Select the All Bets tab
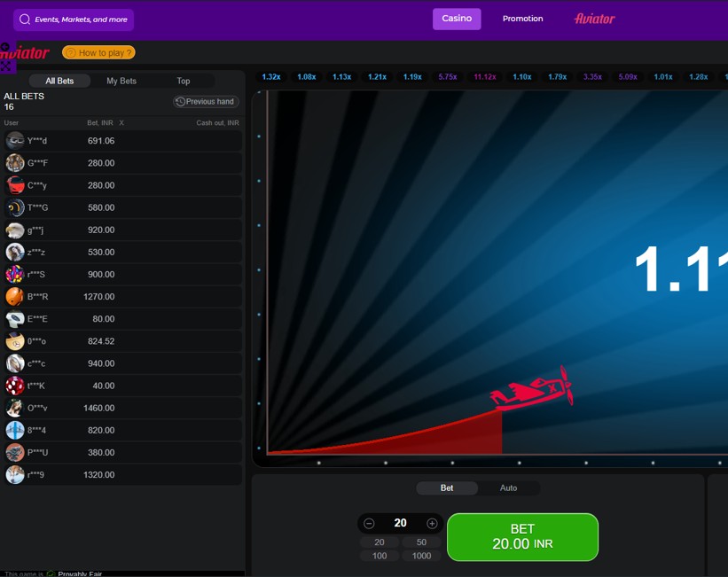The width and height of the screenshot is (728, 577). (x=59, y=81)
